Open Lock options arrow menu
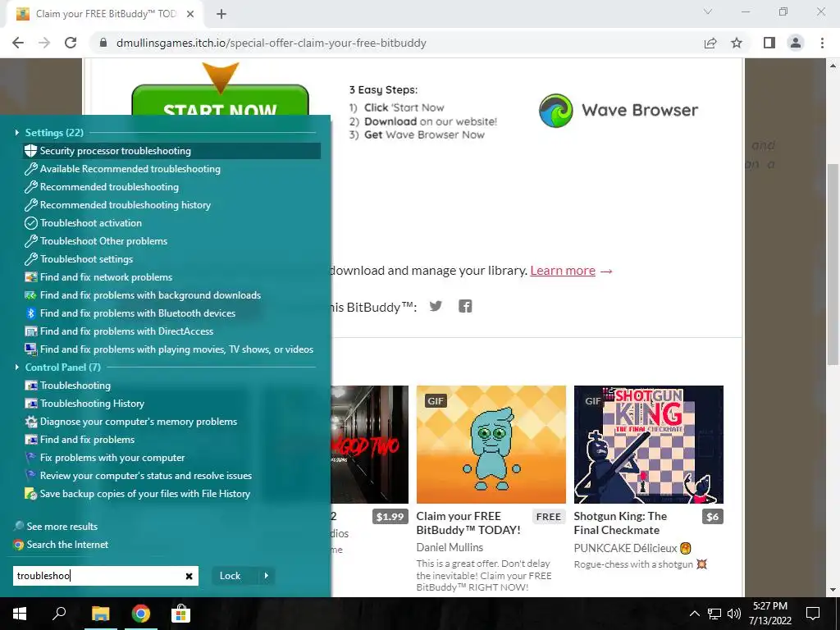The image size is (840, 630). pos(267,576)
